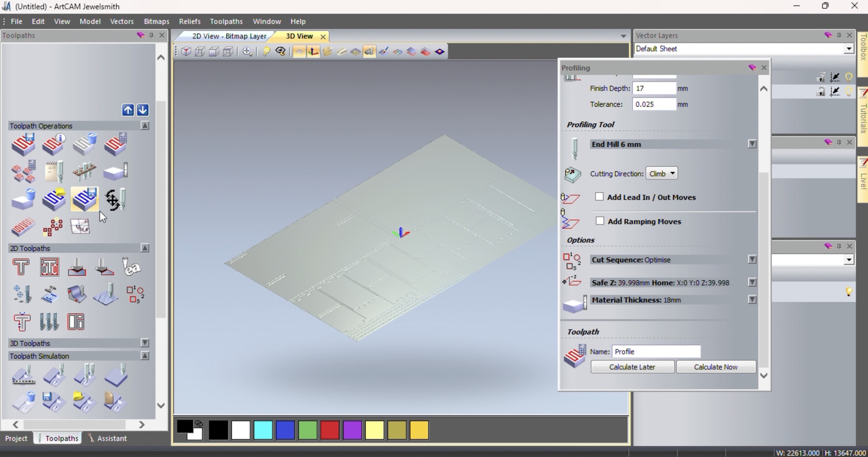Viewport: 868px width, 457px height.
Task: Select the cyan colour swatch
Action: point(263,430)
